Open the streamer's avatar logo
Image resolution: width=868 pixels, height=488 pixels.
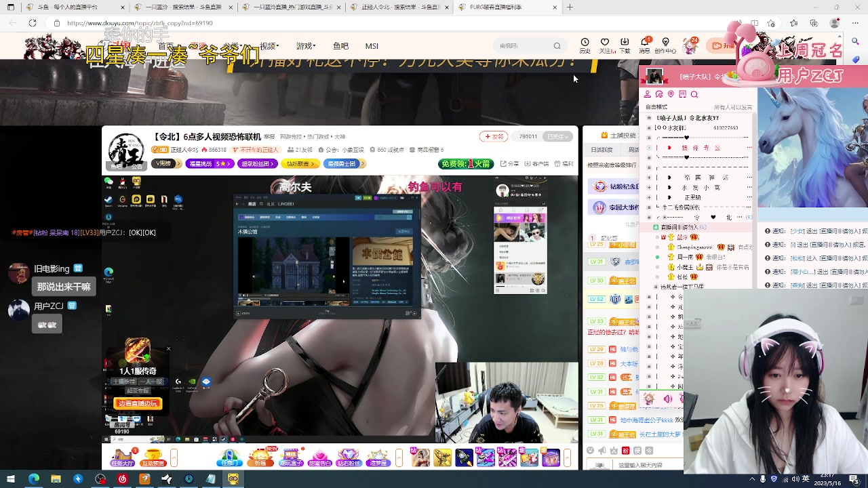coord(126,150)
